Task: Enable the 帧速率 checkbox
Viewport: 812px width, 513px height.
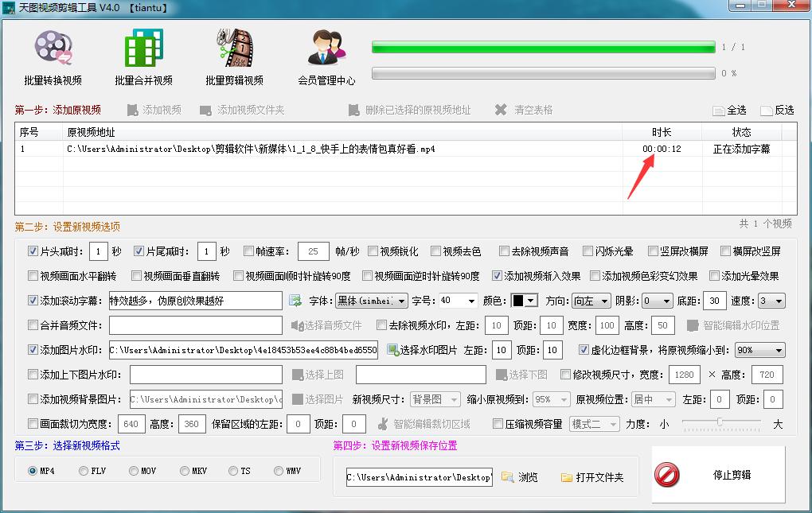Action: point(248,251)
